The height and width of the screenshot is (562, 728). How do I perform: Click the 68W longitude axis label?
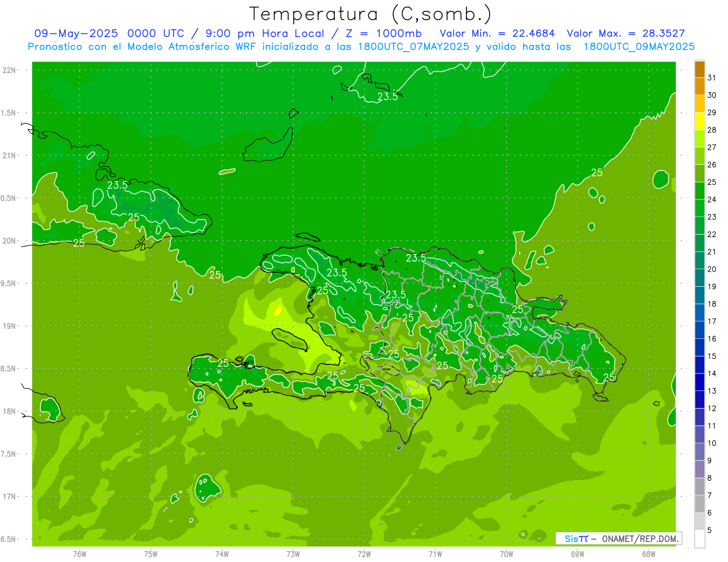649,554
